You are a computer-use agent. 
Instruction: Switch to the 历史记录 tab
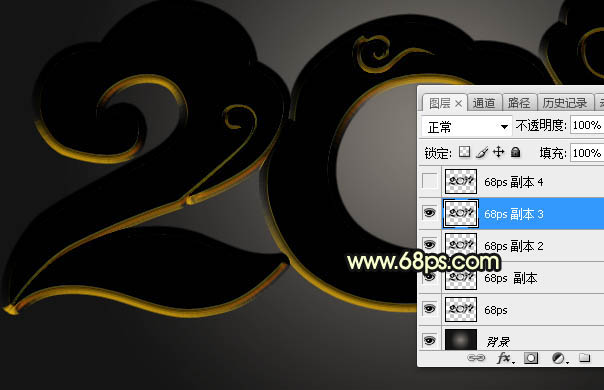click(x=565, y=103)
